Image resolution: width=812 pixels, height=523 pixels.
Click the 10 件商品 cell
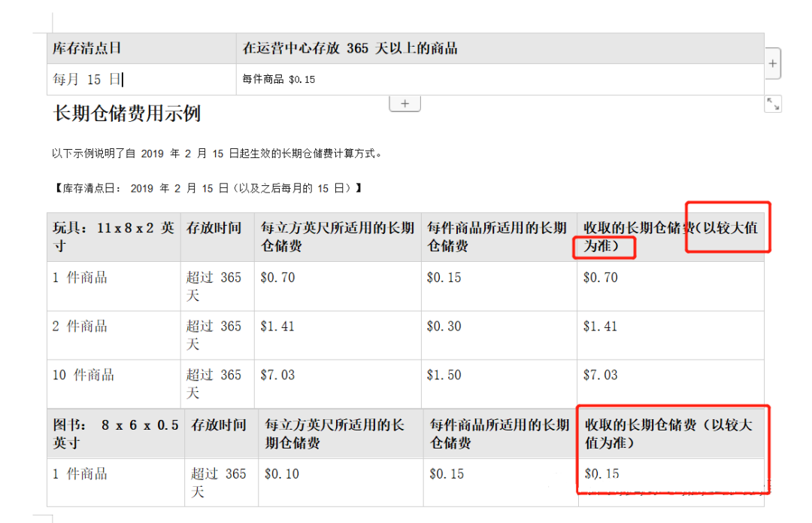[x=114, y=384]
